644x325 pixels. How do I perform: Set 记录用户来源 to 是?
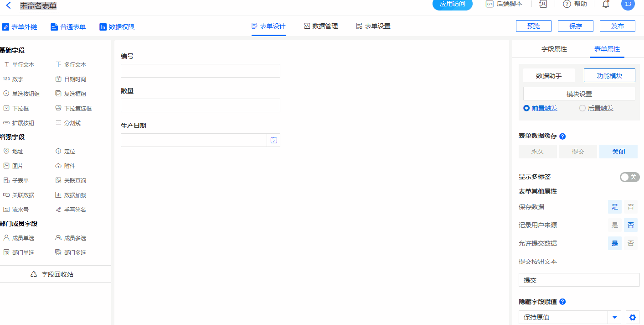pyautogui.click(x=614, y=225)
